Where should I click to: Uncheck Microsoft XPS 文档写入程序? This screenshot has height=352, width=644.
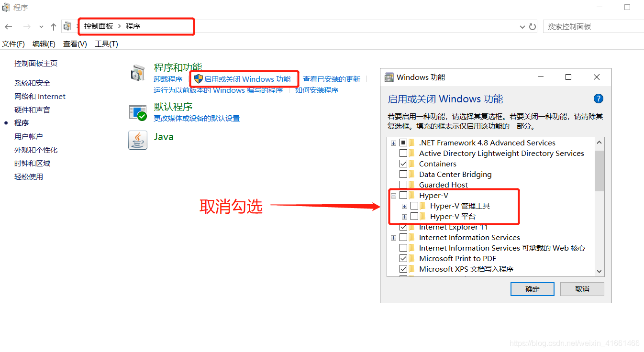tap(403, 269)
